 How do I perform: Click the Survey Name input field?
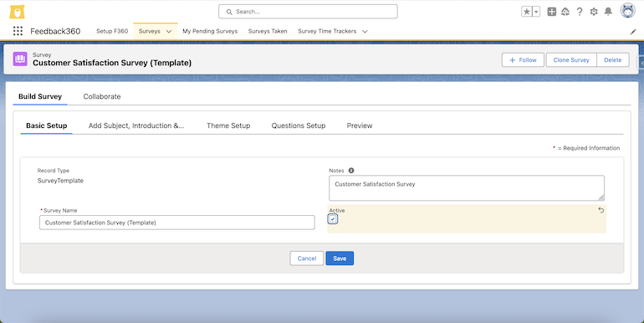tap(177, 223)
